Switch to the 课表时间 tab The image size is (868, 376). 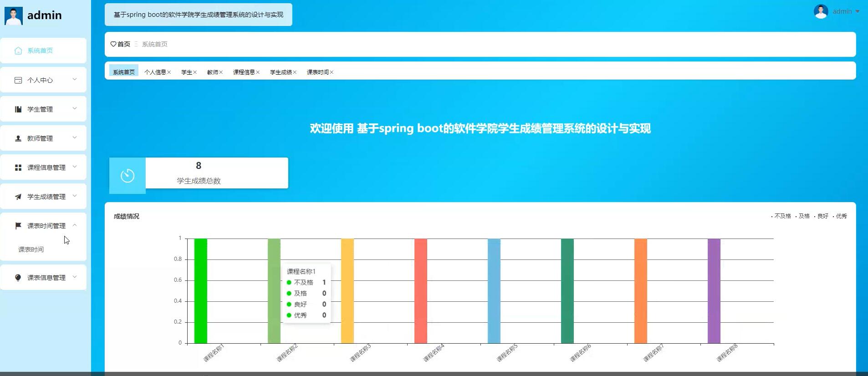(318, 72)
